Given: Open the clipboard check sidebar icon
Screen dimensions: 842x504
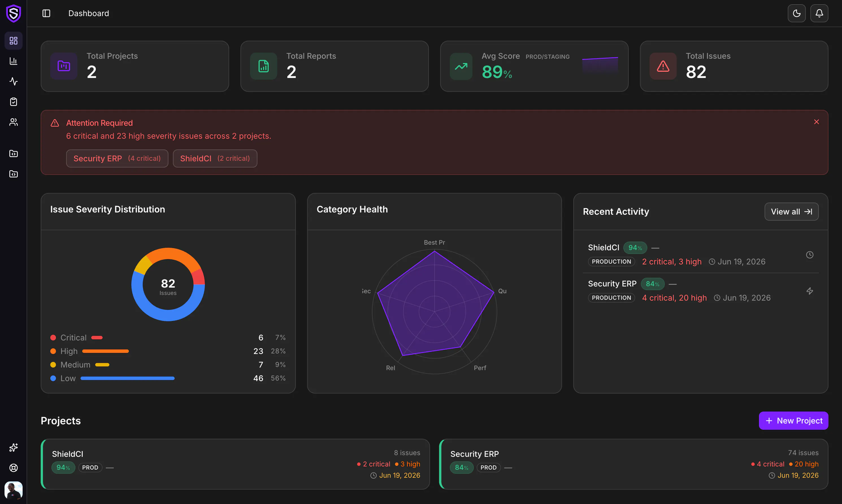Looking at the screenshot, I should [x=14, y=102].
